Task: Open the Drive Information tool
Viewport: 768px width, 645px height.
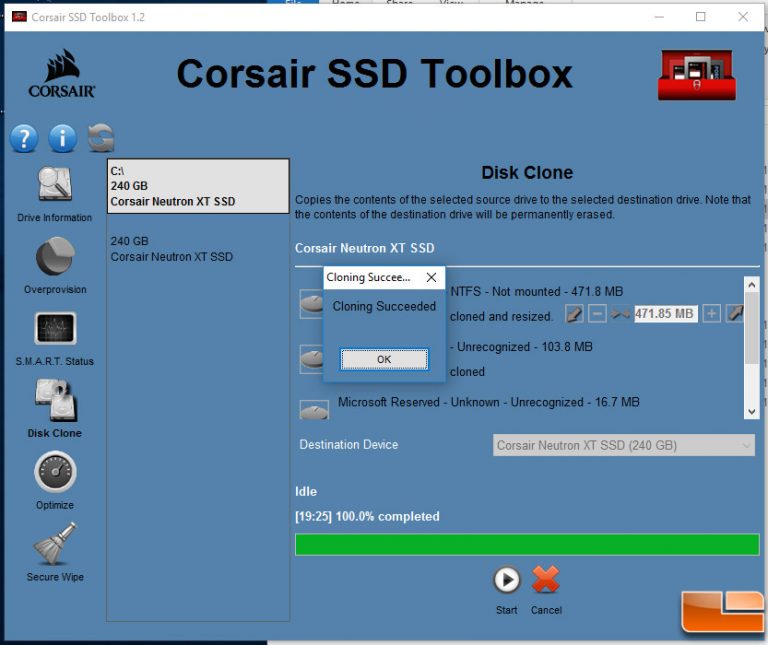Action: [x=55, y=185]
